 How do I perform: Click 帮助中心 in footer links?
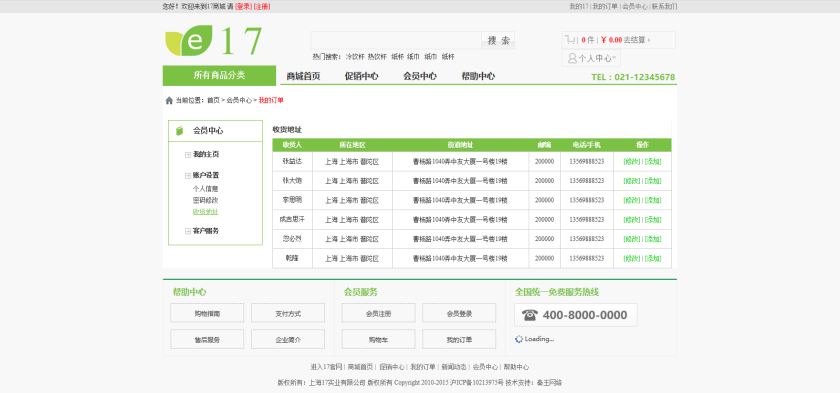click(x=516, y=367)
